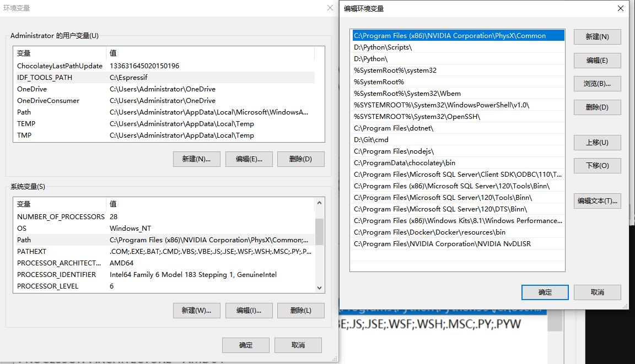Select the Windows Kits 8.1 Performance entry
Viewport: 635px width, 364px height.
pyautogui.click(x=458, y=221)
